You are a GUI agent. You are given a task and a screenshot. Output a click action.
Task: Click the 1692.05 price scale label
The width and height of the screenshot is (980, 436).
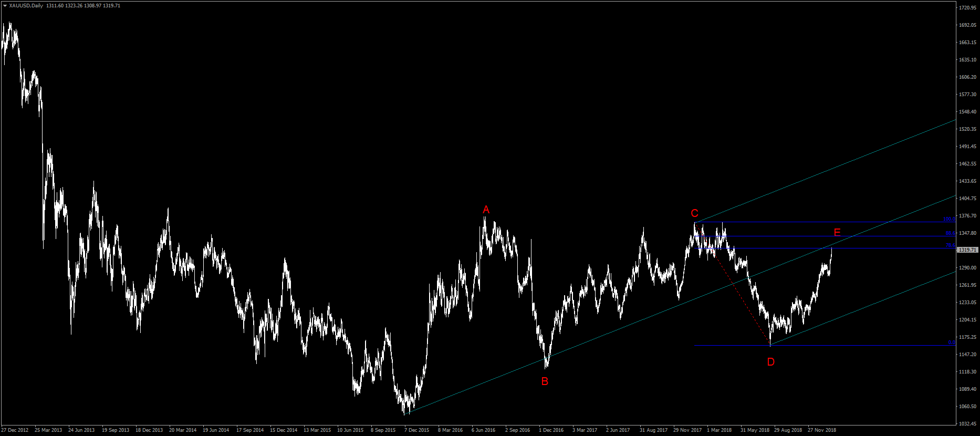(x=967, y=25)
